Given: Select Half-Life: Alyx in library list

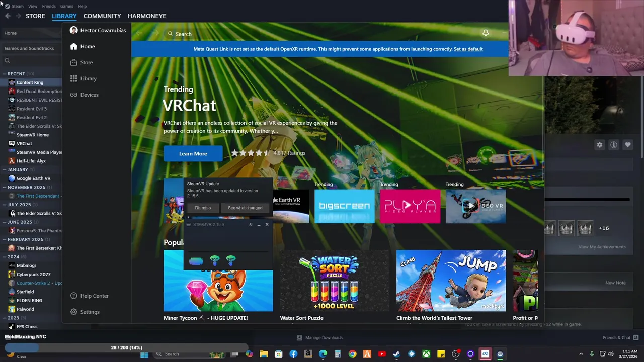Looking at the screenshot, I should tap(31, 161).
